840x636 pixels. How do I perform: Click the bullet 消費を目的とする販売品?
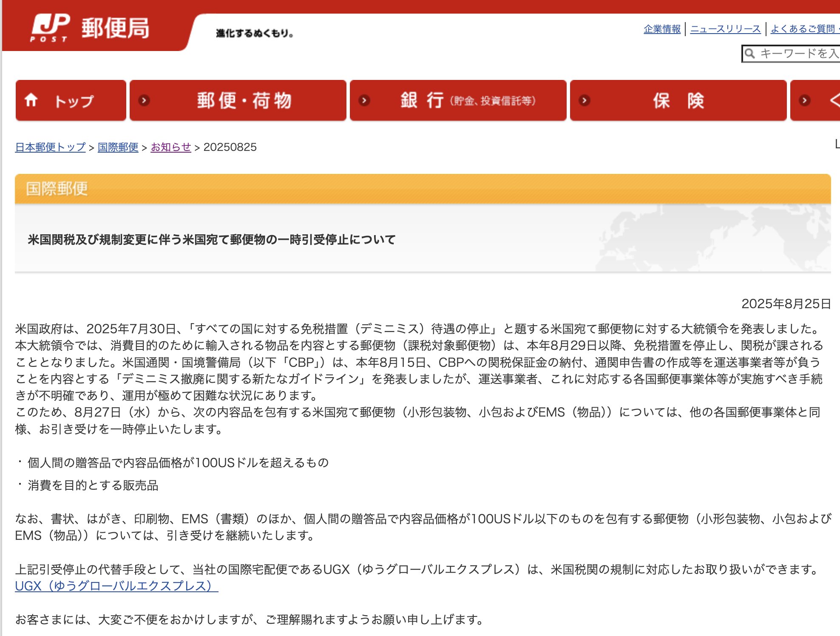pos(93,485)
